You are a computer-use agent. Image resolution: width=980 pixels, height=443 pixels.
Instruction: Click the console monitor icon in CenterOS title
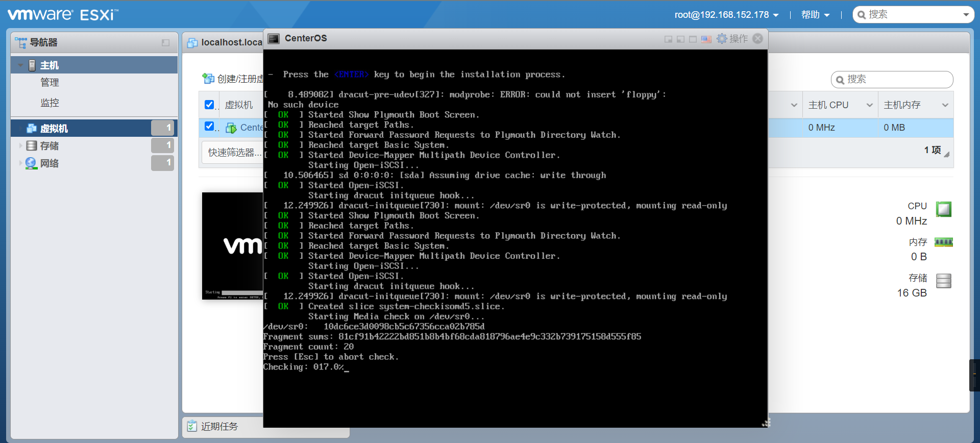click(x=274, y=39)
